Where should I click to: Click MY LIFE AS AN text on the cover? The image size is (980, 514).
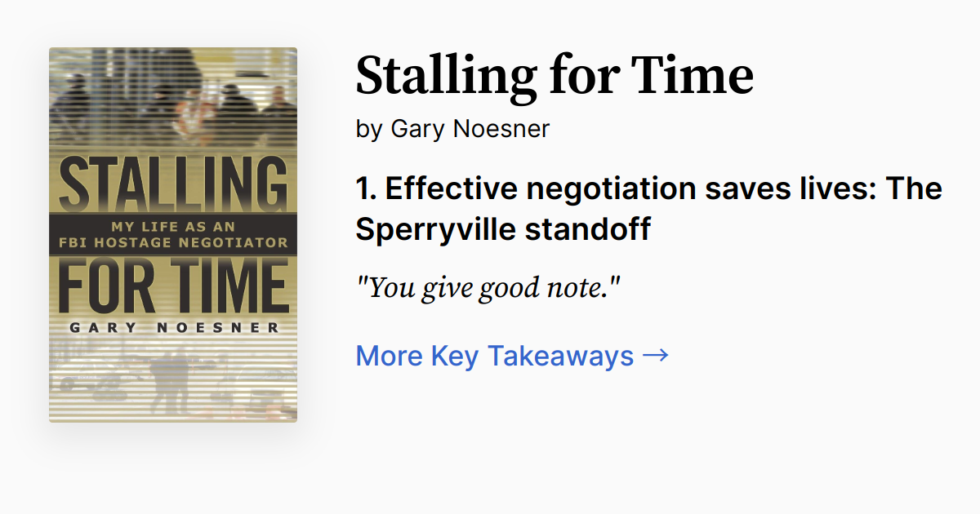[x=172, y=226]
